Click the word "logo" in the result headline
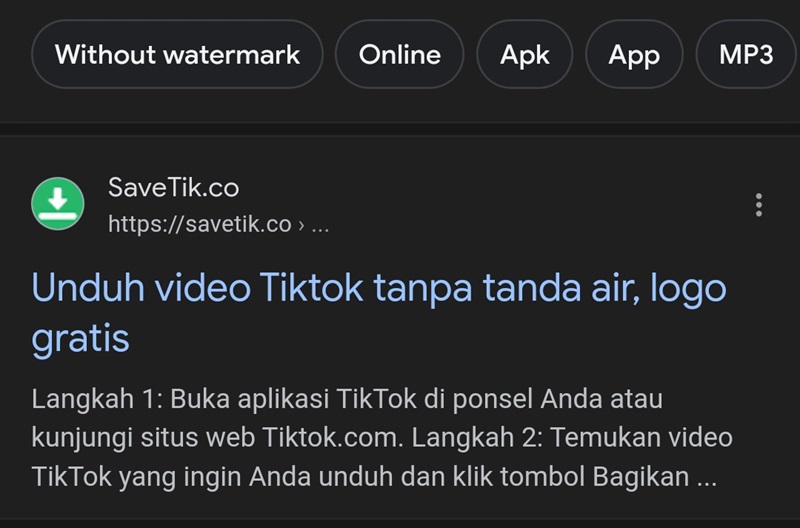 (687, 290)
